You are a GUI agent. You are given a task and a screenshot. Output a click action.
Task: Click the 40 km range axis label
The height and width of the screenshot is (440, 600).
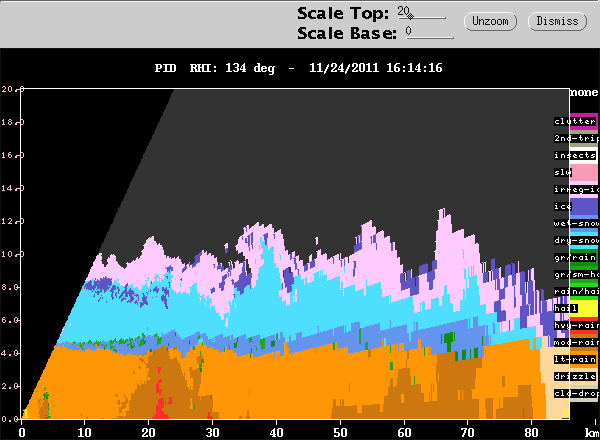tap(276, 433)
